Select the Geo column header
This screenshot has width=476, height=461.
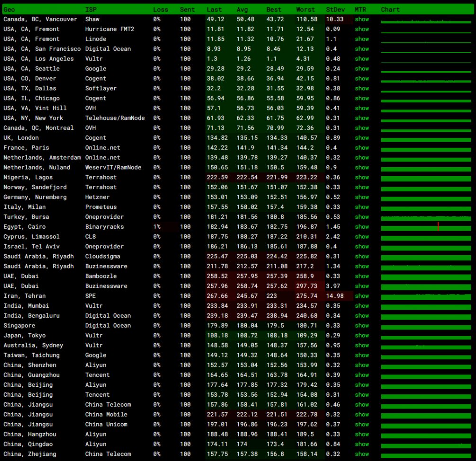click(x=9, y=9)
